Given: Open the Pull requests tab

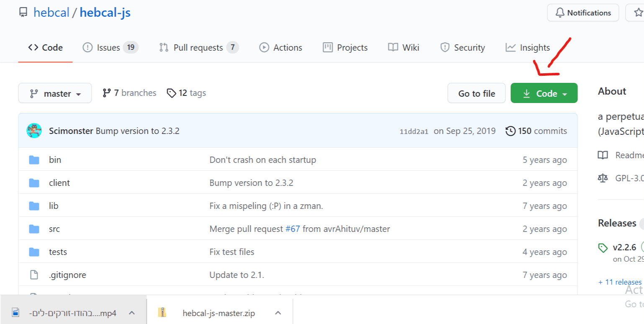Looking at the screenshot, I should [199, 48].
